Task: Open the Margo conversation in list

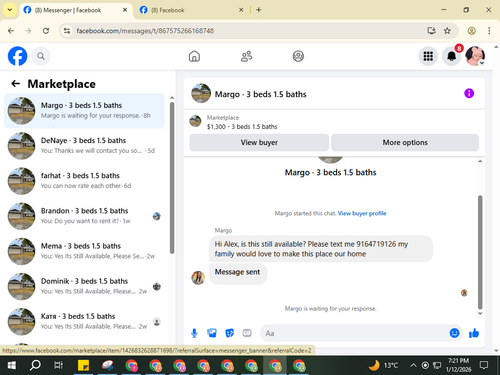Action: pos(84,111)
